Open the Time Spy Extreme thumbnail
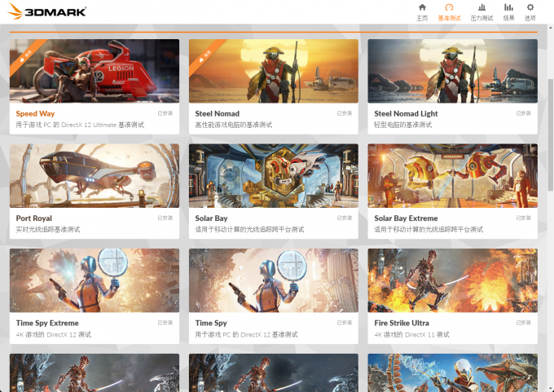Screen dimensions: 554x392 [95, 280]
